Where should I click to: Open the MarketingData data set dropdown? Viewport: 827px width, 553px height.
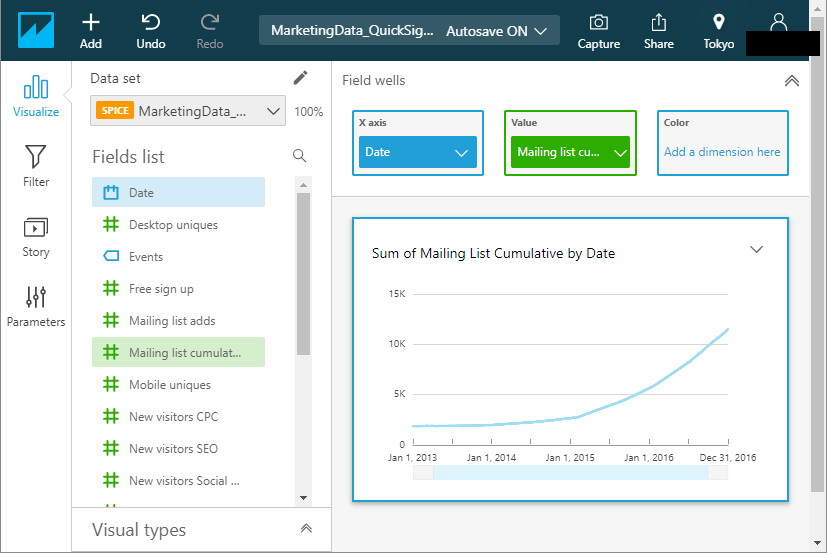click(188, 111)
